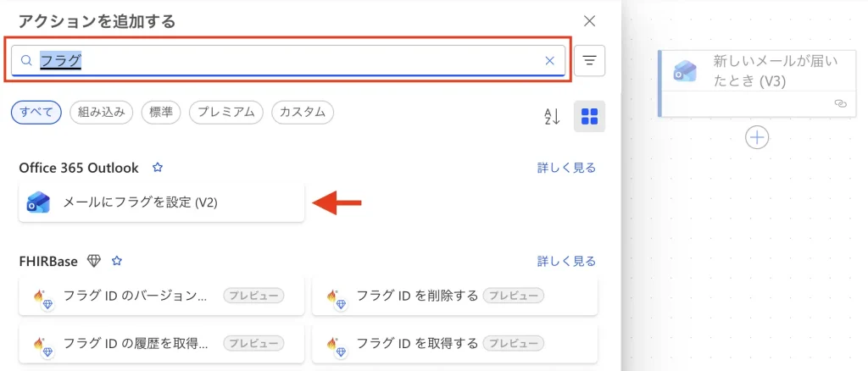868x371 pixels.
Task: Open the filter options icon beside search
Action: 589,60
